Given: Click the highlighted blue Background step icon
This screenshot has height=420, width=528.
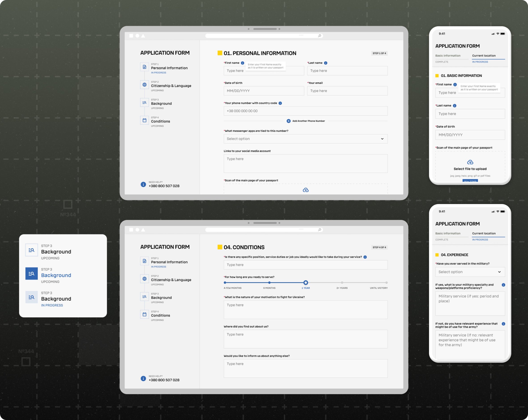Looking at the screenshot, I should pyautogui.click(x=32, y=274).
